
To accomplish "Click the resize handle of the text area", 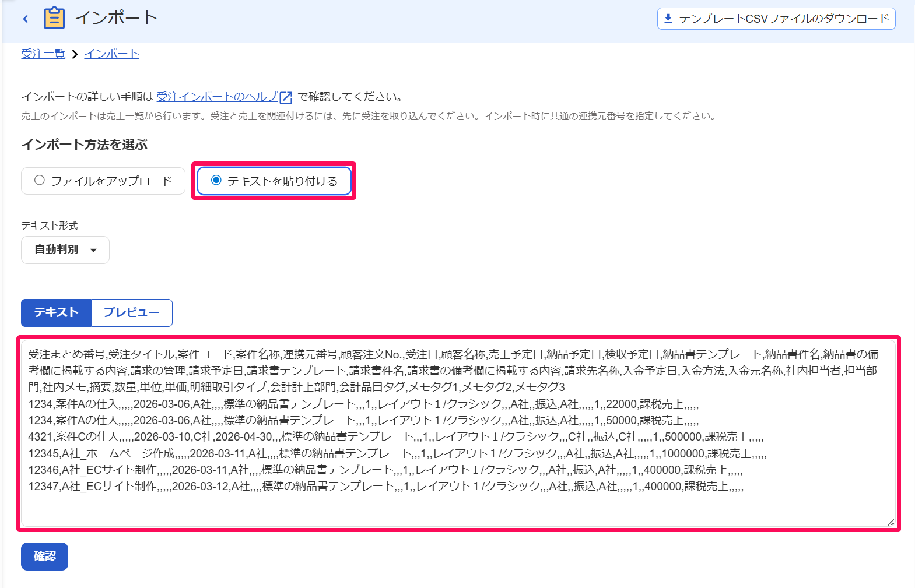I will 891,522.
